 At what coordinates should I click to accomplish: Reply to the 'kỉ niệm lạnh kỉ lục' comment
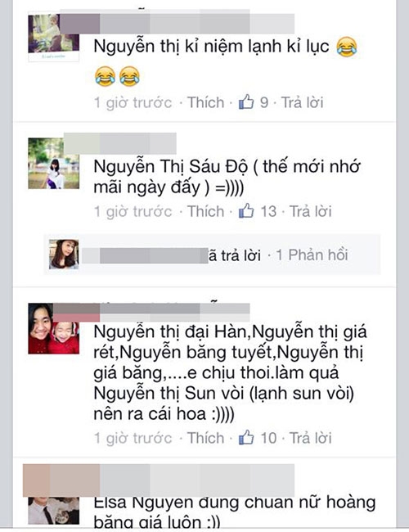coord(303,102)
